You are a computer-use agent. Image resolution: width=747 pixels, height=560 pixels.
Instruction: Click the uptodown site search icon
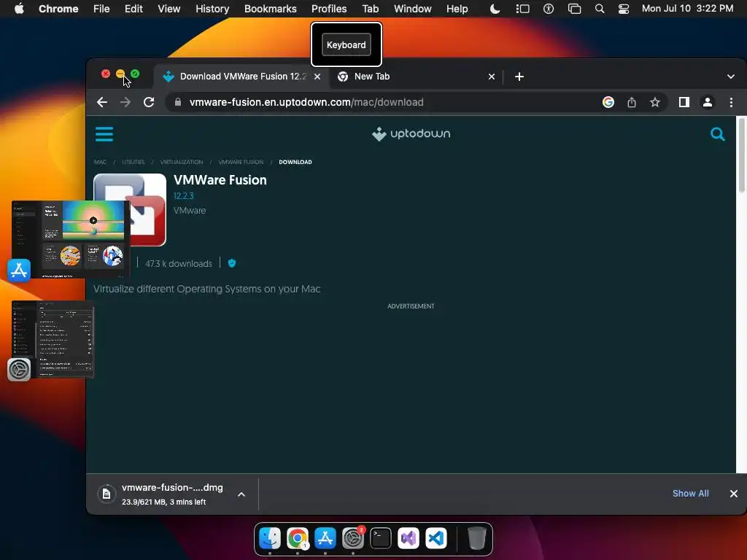click(x=718, y=134)
